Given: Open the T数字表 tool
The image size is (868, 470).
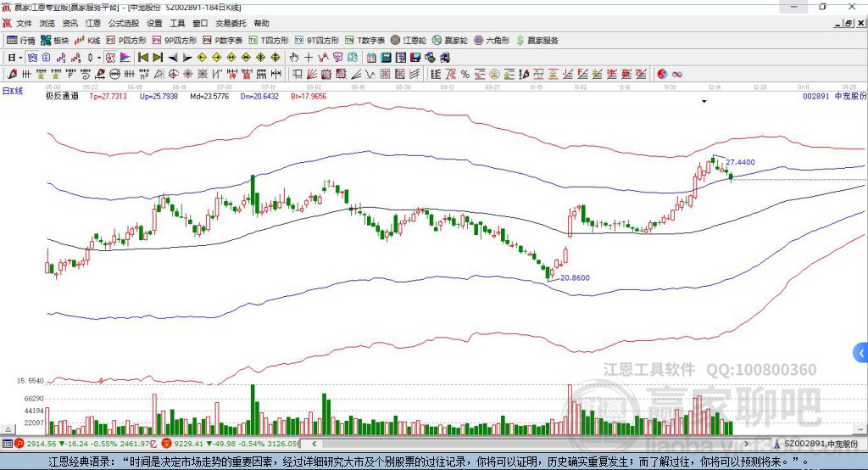Looking at the screenshot, I should coord(364,41).
